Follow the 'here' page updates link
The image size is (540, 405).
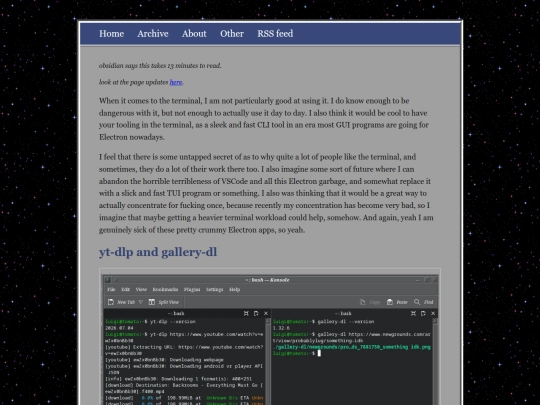[176, 82]
